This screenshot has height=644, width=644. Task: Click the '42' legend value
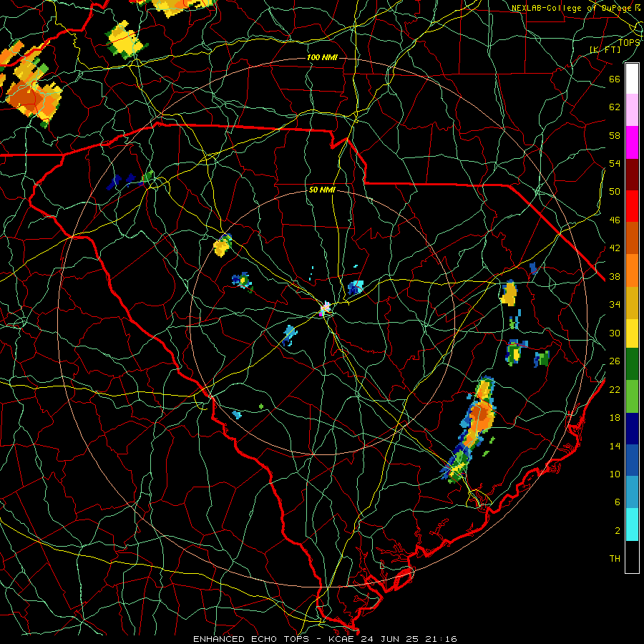(615, 248)
